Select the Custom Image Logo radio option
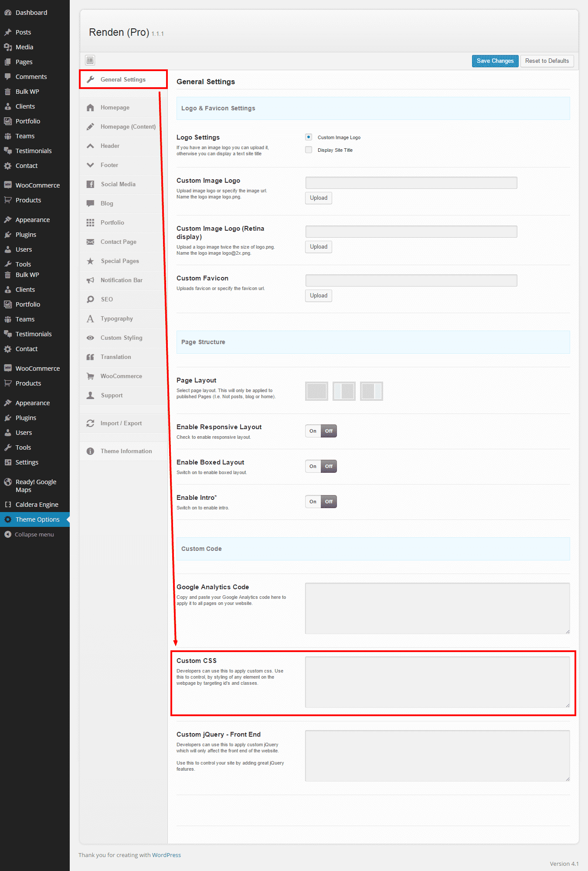 coord(309,137)
